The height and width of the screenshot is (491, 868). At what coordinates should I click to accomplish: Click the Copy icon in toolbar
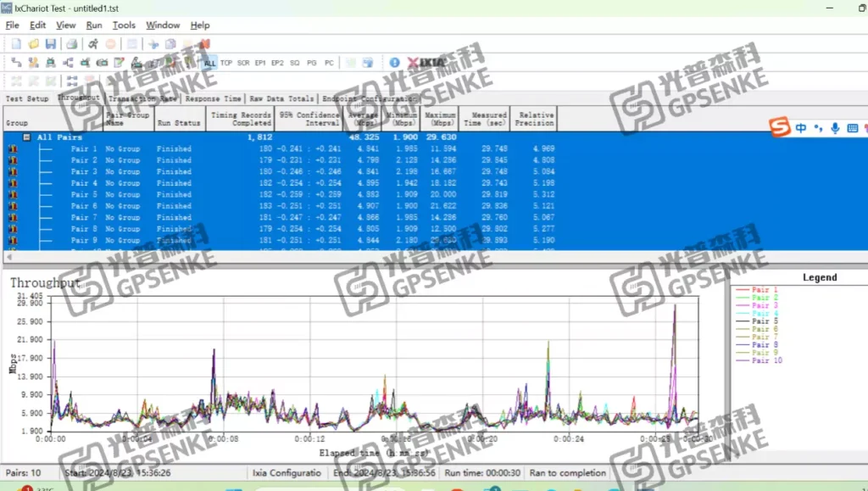(170, 44)
